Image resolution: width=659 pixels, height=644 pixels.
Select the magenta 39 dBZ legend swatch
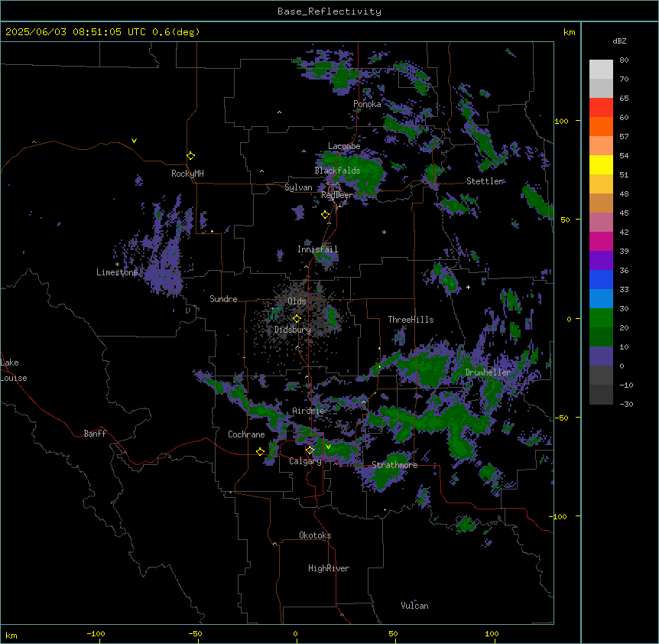pyautogui.click(x=601, y=241)
